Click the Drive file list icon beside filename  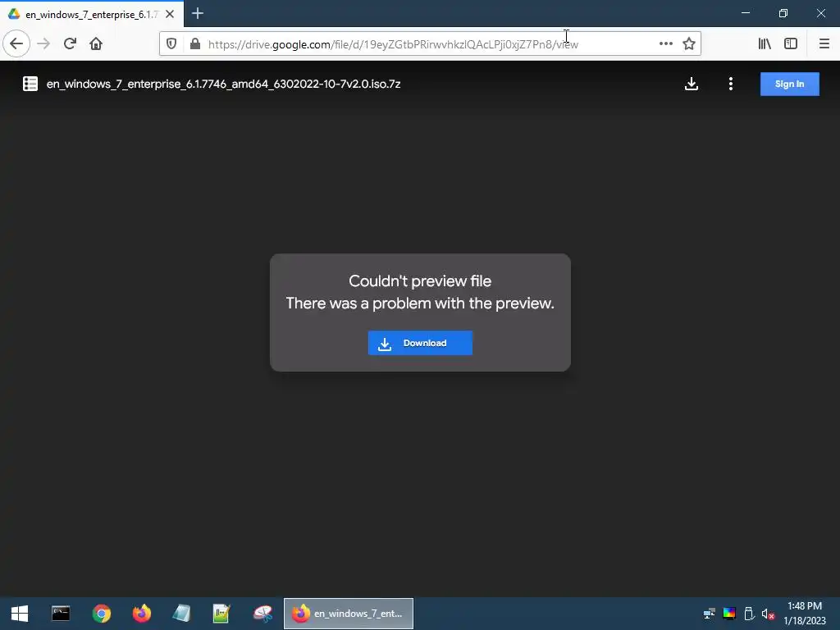[x=30, y=84]
